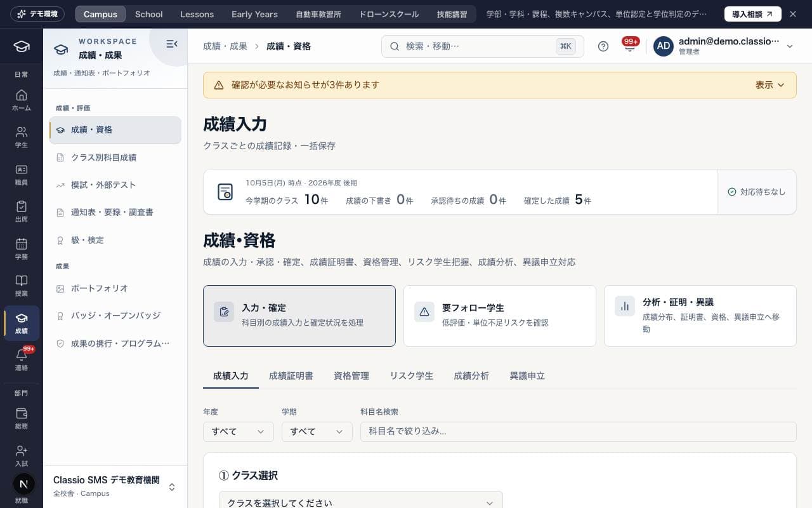Click the 検索・移動 search field
Screen dimensions: 812x508
point(483,46)
